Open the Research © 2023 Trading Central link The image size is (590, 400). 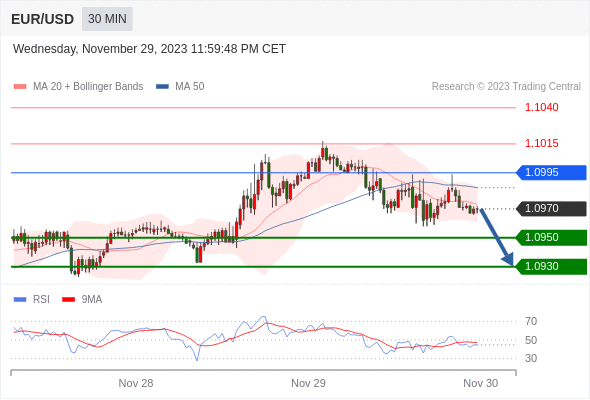tap(506, 87)
